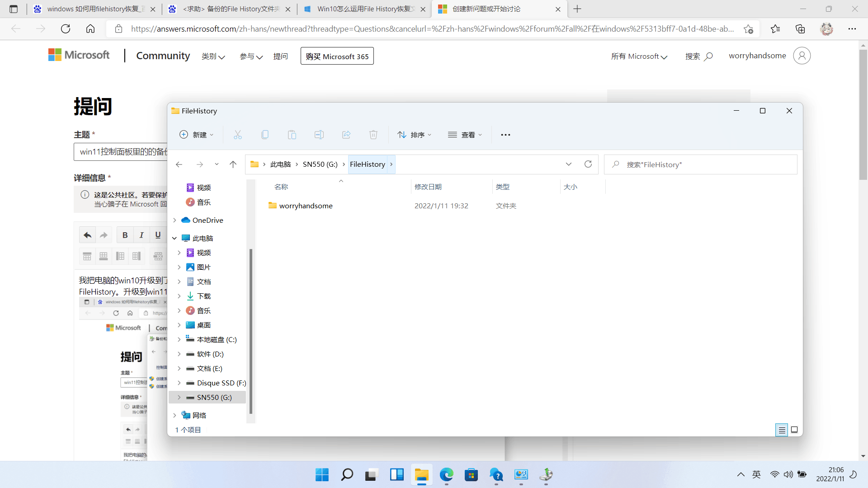Open Edge favorites list icon
Viewport: 868px width, 488px height.
(775, 29)
